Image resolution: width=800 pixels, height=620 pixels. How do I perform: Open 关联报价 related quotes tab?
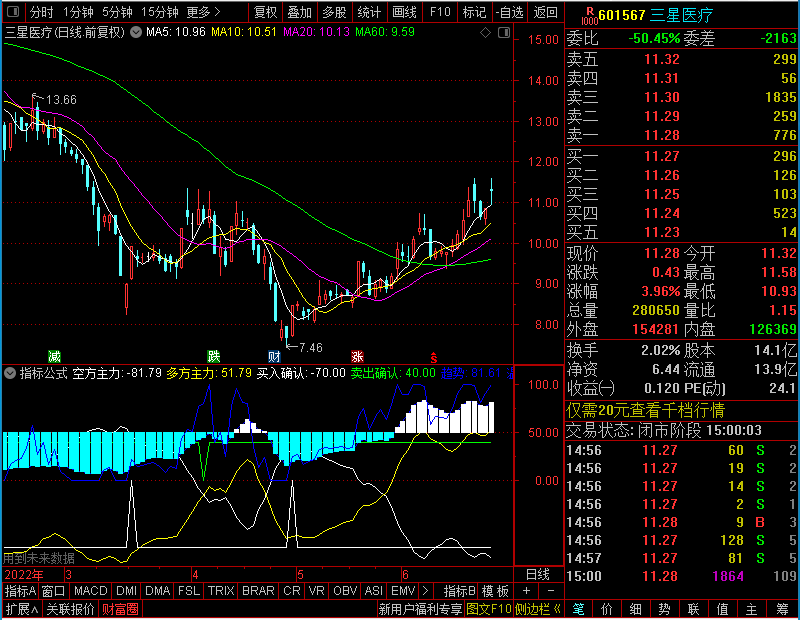pos(70,609)
